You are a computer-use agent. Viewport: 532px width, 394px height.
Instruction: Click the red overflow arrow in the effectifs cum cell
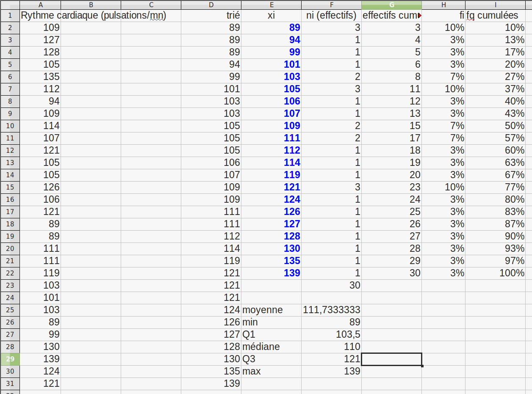419,16
